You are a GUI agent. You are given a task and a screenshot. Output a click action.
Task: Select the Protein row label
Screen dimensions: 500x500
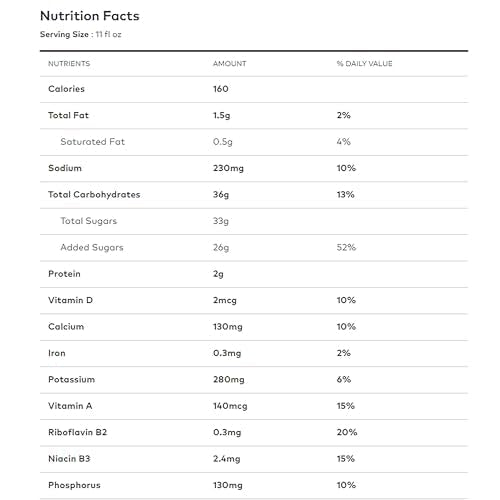tap(64, 274)
